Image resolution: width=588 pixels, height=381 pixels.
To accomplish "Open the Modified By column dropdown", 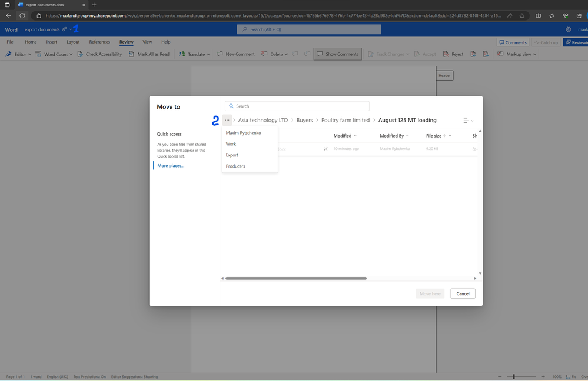I will [407, 136].
